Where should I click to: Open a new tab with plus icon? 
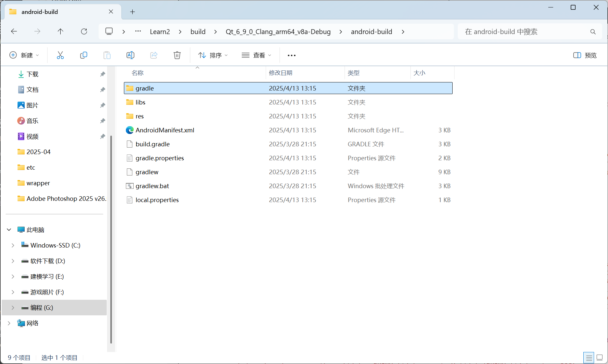point(132,12)
